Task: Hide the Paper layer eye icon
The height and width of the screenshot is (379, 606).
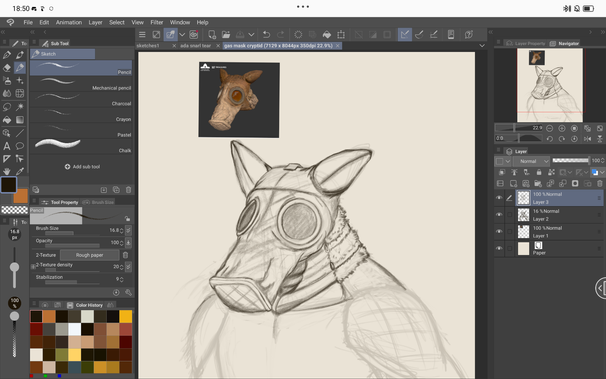Action: coord(499,249)
